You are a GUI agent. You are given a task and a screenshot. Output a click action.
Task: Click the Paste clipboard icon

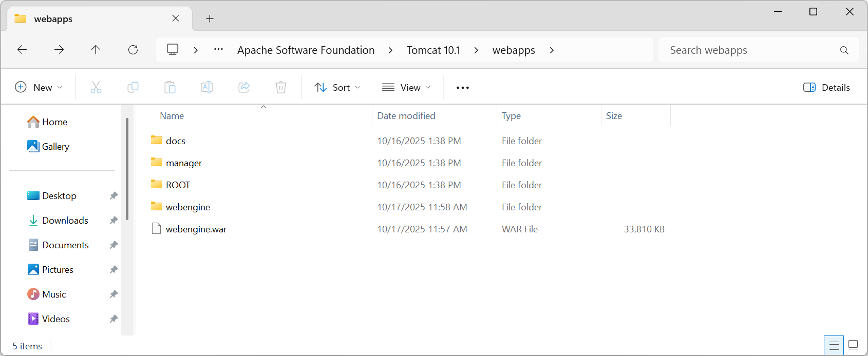pyautogui.click(x=170, y=87)
